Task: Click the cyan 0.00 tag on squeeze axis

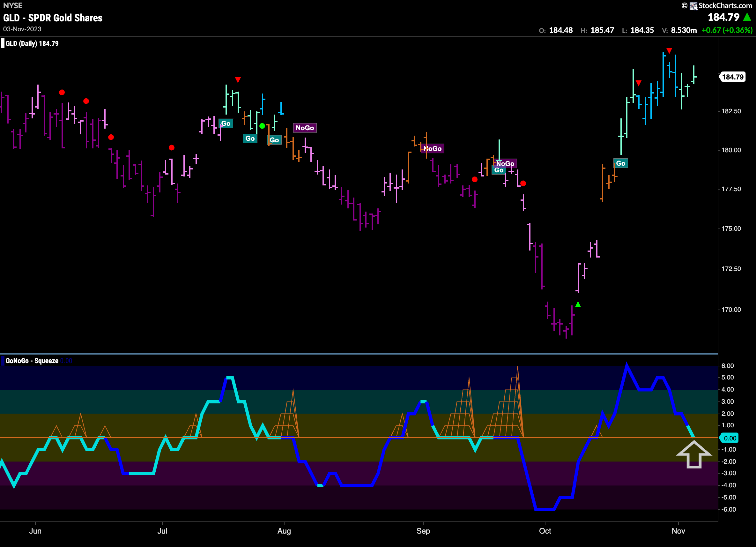Action: pos(730,438)
